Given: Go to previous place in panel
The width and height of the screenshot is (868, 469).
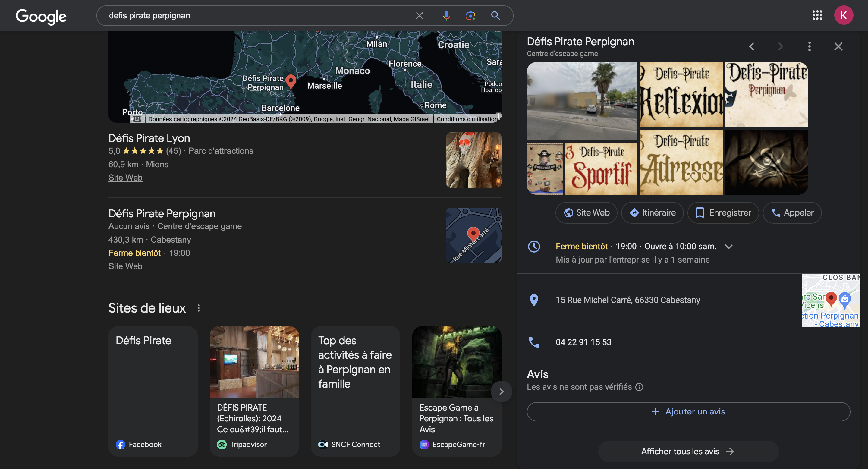Looking at the screenshot, I should pyautogui.click(x=751, y=46).
